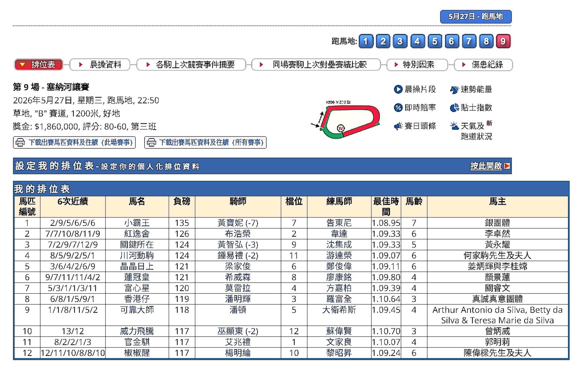The image size is (588, 365).
Task: Click the 按此開啟 link
Action: [486, 166]
